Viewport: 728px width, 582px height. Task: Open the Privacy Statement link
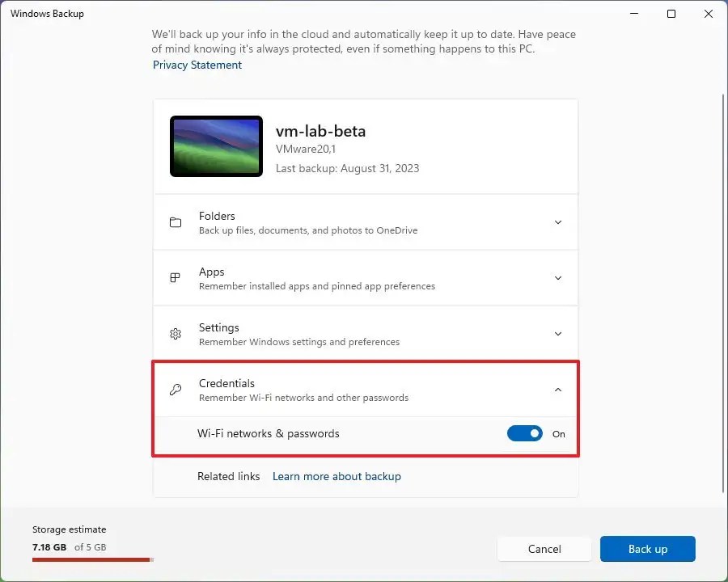click(197, 65)
